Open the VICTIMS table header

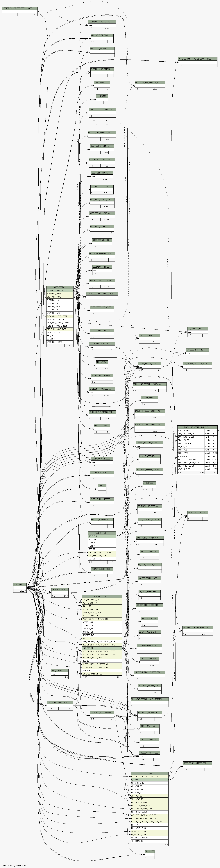coord(150,773)
